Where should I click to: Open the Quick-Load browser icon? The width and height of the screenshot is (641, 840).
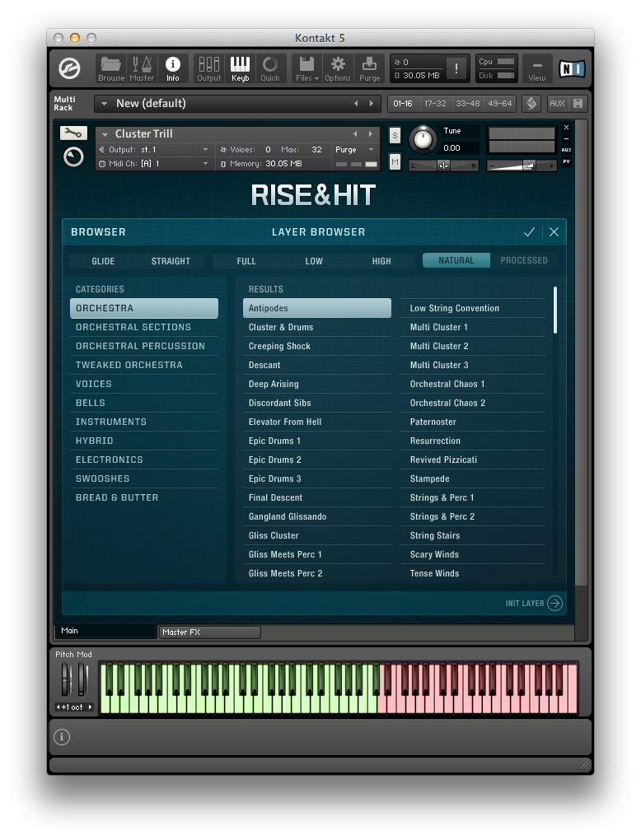(270, 68)
